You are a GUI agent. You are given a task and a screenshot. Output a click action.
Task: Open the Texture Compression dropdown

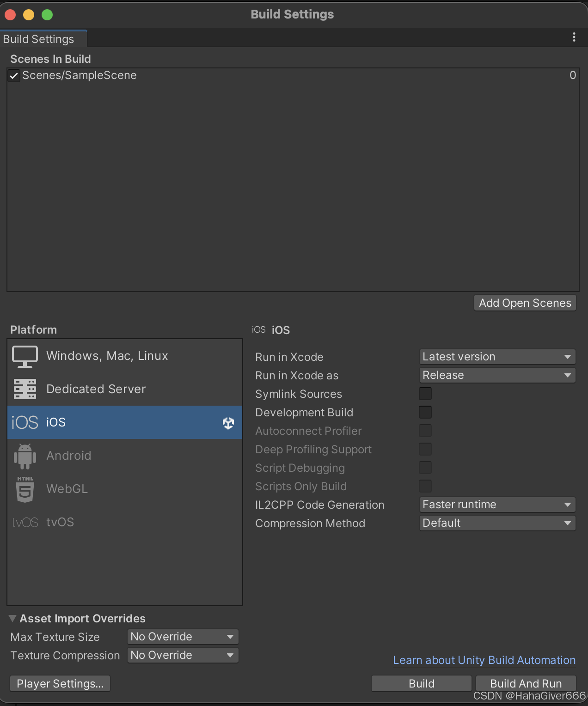click(183, 655)
